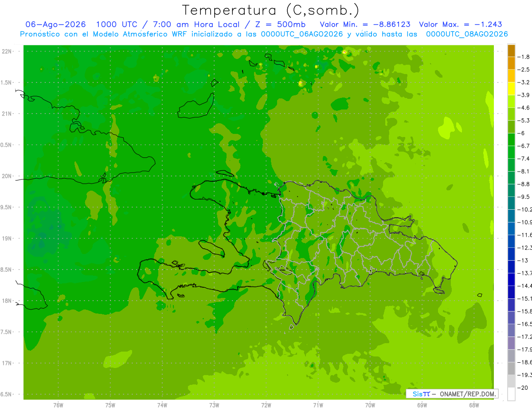
Task: Click the purple swatch between -17.2 and -17.9
Action: (x=511, y=343)
